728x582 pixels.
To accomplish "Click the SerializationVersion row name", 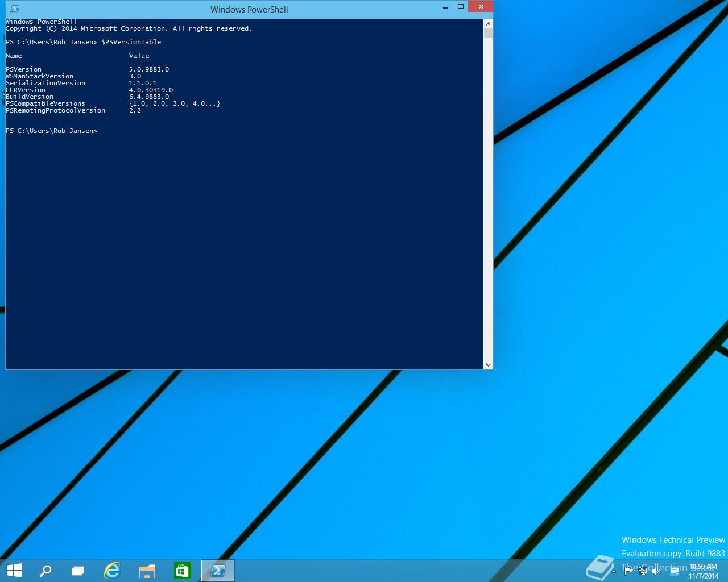I will 45,83.
